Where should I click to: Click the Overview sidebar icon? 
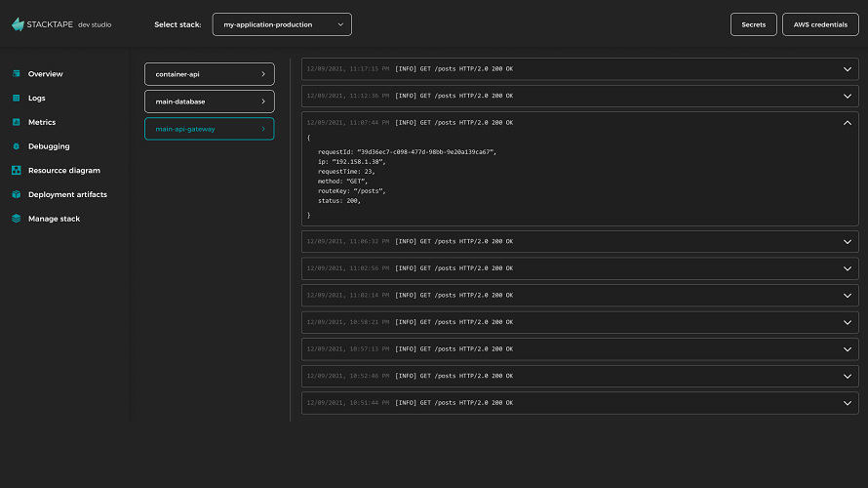(x=17, y=74)
